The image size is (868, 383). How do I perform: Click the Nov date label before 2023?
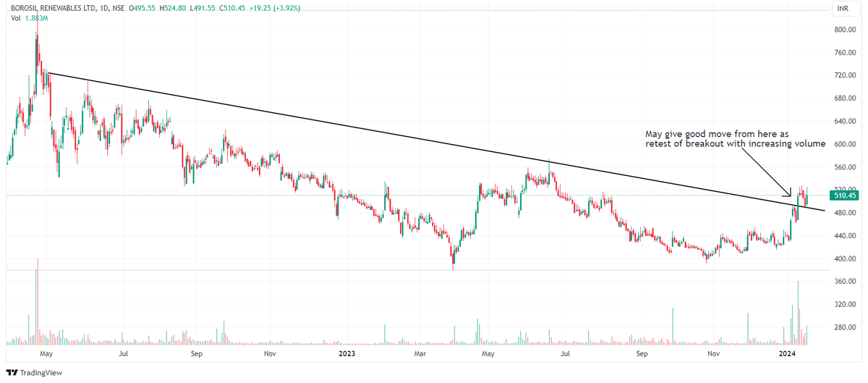pyautogui.click(x=270, y=354)
